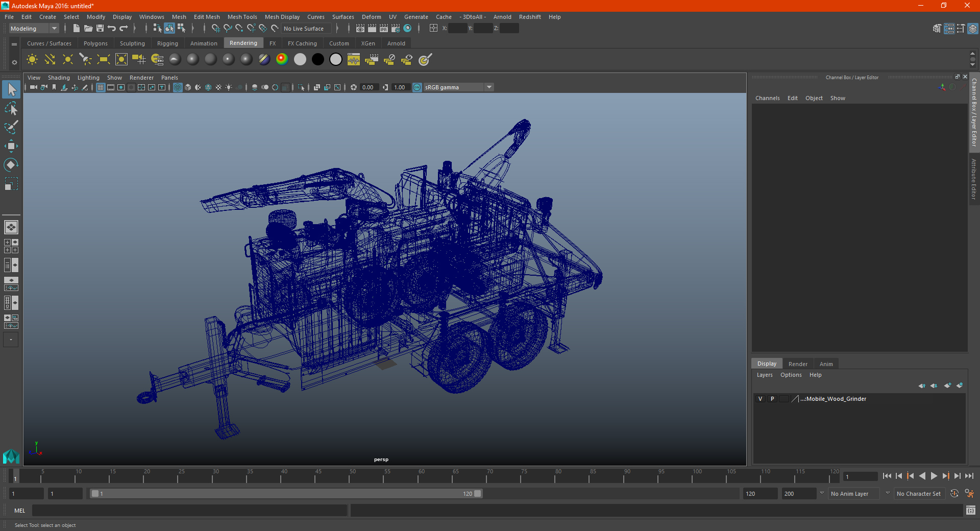Toggle visibility V of Mobile_Wood_Grinder layer
This screenshot has height=531, width=980.
(760, 399)
